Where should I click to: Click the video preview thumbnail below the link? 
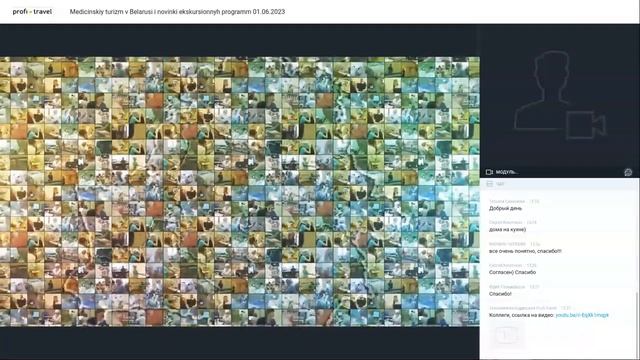pos(506,335)
